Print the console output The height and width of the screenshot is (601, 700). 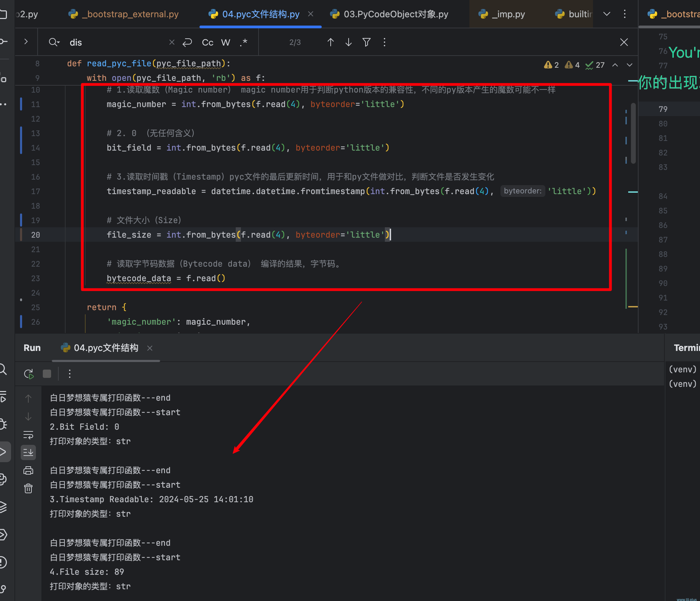click(x=28, y=470)
